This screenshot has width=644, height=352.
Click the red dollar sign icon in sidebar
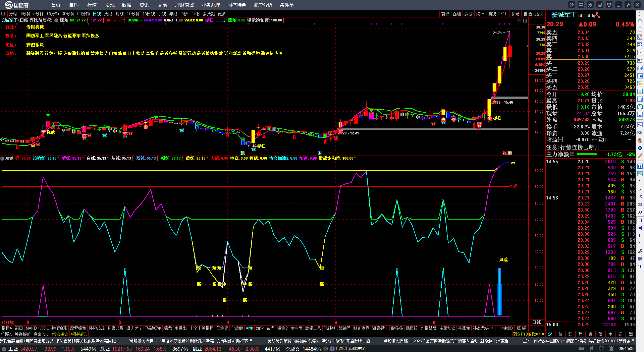click(640, 140)
